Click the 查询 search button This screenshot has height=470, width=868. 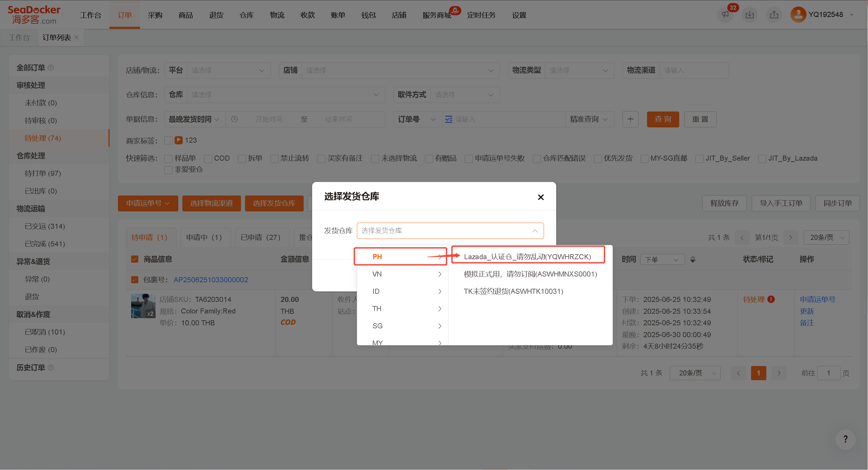coord(663,119)
